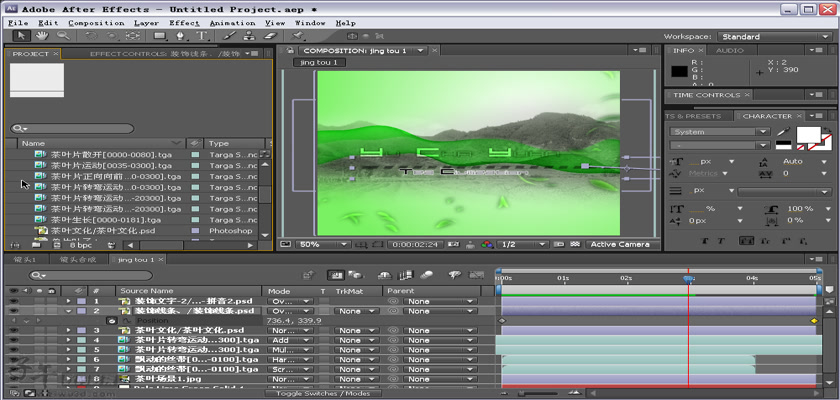Hide layer 6 with its eye icon

(x=14, y=359)
